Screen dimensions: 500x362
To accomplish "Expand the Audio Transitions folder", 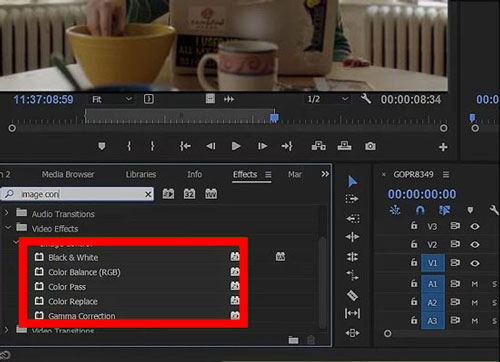I will tap(6, 212).
